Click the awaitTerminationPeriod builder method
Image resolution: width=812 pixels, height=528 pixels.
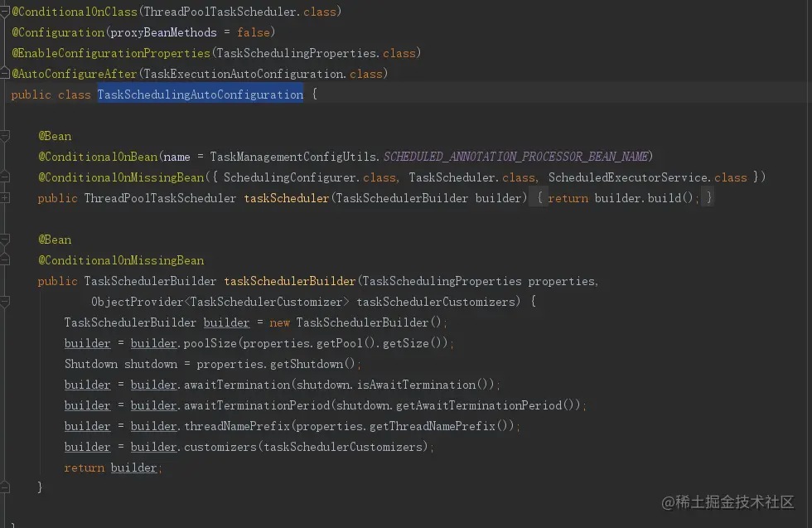[257, 405]
